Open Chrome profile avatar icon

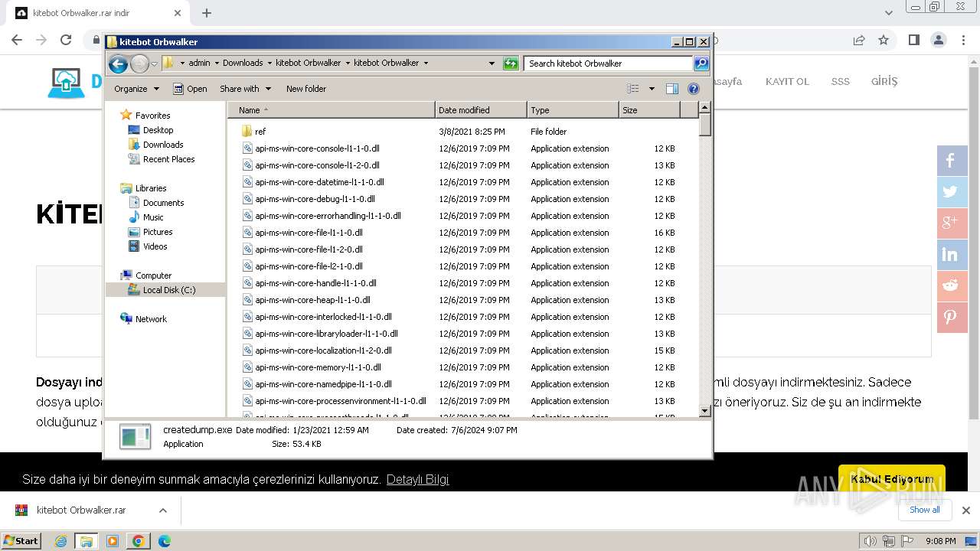[x=938, y=40]
